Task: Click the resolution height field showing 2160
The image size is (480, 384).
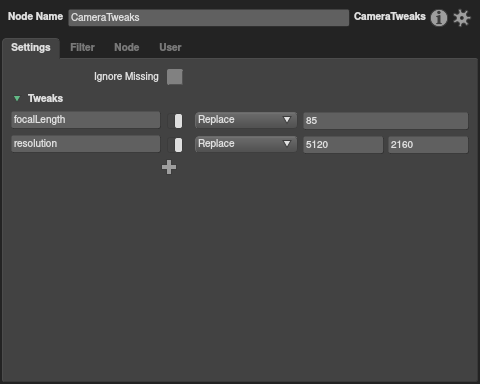Action: tap(428, 145)
